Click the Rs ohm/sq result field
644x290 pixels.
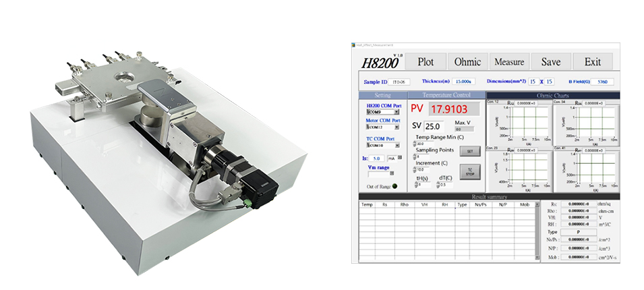click(x=579, y=204)
